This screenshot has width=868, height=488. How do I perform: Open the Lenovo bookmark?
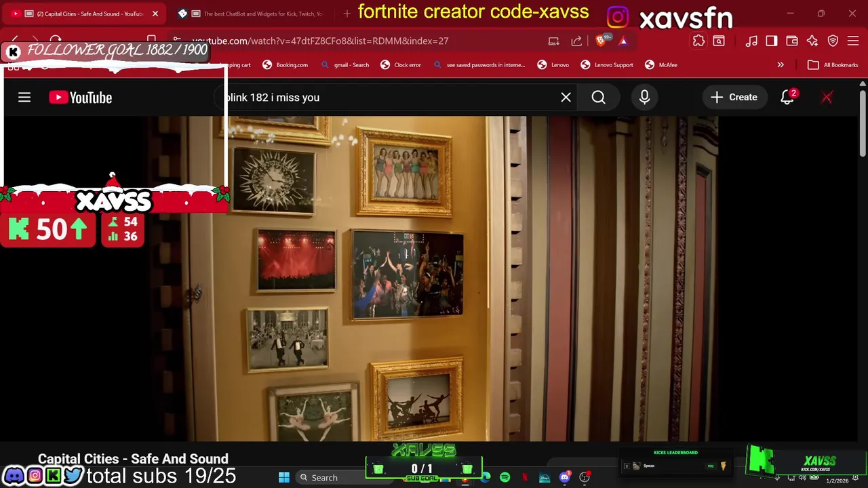[553, 65]
